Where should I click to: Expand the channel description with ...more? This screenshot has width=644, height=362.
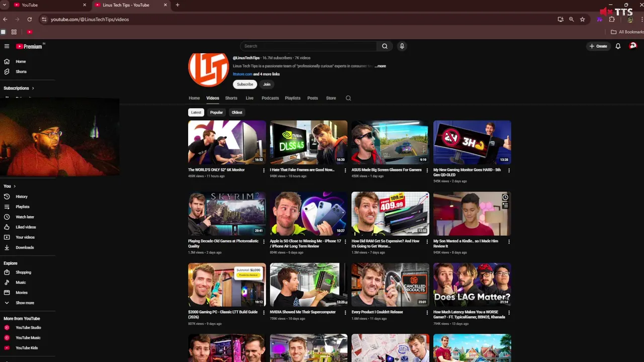[x=380, y=66]
